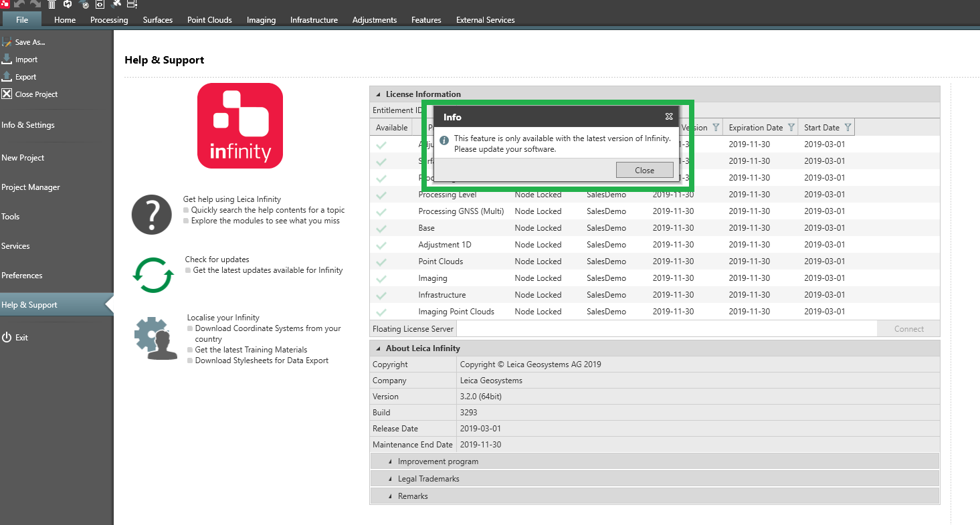Click the trash bin icon in top toolbar

coord(52,4)
